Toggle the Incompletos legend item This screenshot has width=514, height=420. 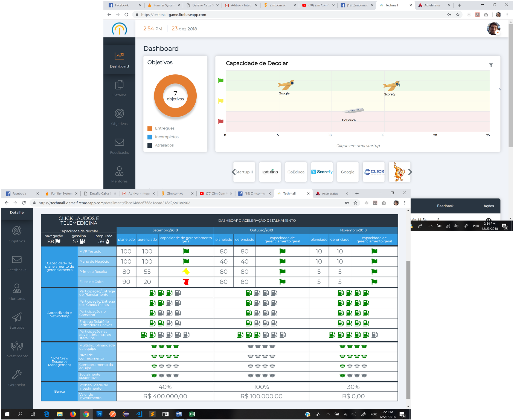(163, 137)
